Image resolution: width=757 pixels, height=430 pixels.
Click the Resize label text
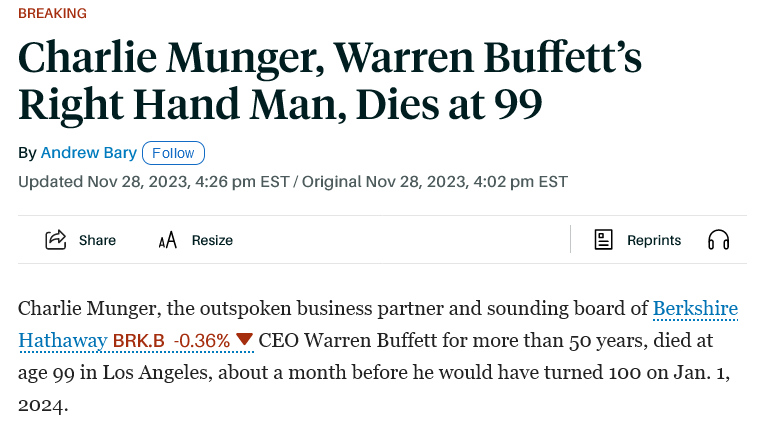click(212, 240)
